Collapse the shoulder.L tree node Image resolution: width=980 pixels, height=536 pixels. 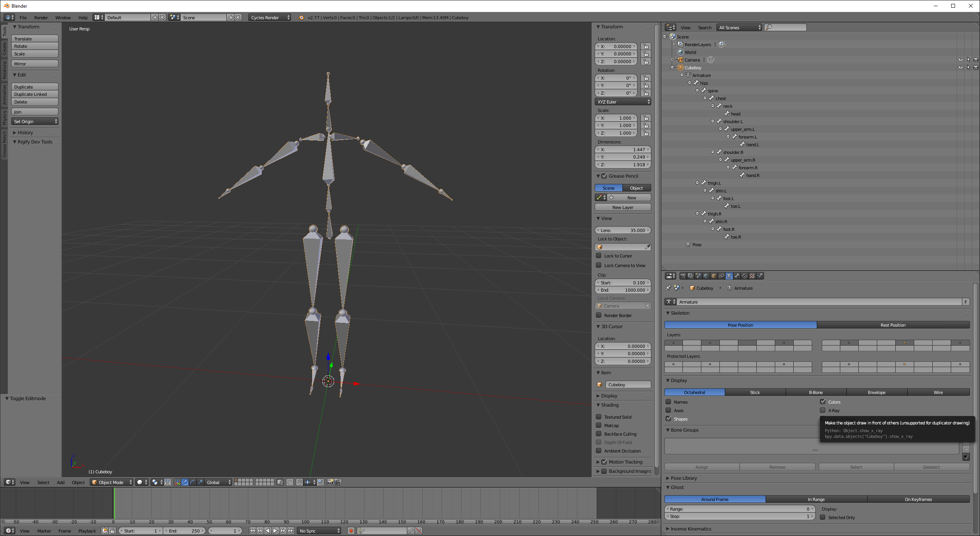[712, 121]
